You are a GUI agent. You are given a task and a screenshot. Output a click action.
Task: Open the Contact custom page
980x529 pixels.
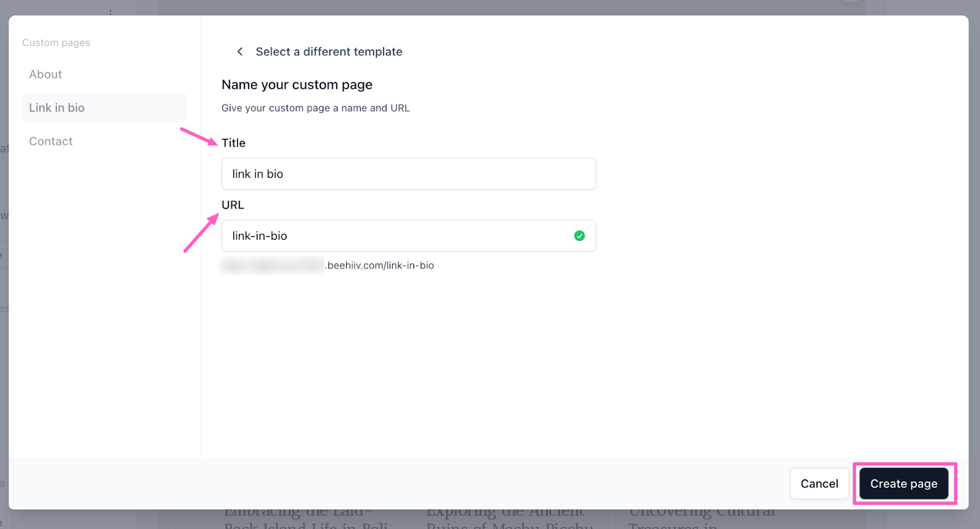51,142
